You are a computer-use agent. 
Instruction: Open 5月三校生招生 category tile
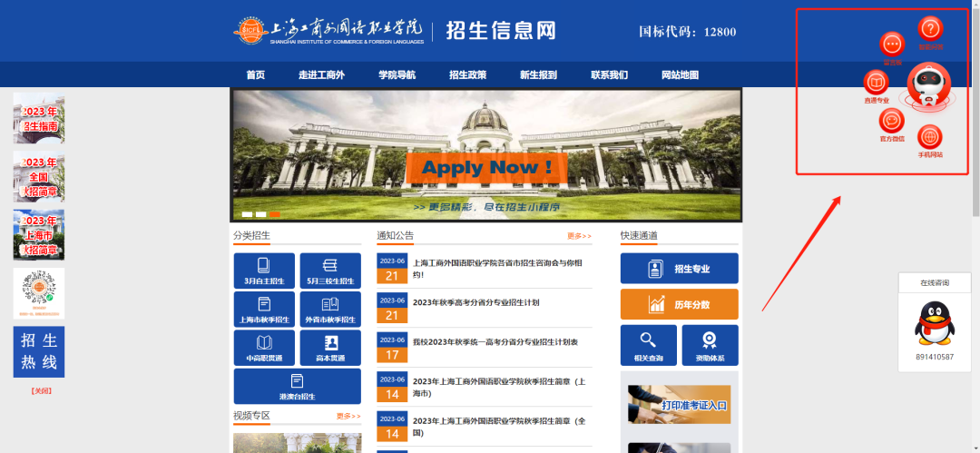(330, 271)
